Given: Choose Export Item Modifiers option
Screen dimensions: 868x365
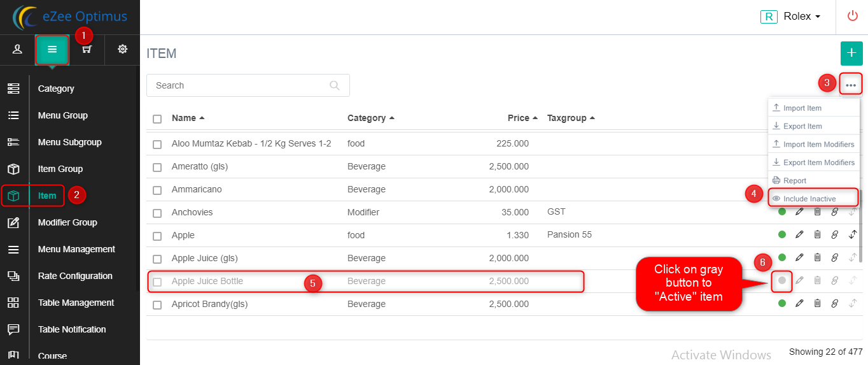Looking at the screenshot, I should (x=814, y=162).
